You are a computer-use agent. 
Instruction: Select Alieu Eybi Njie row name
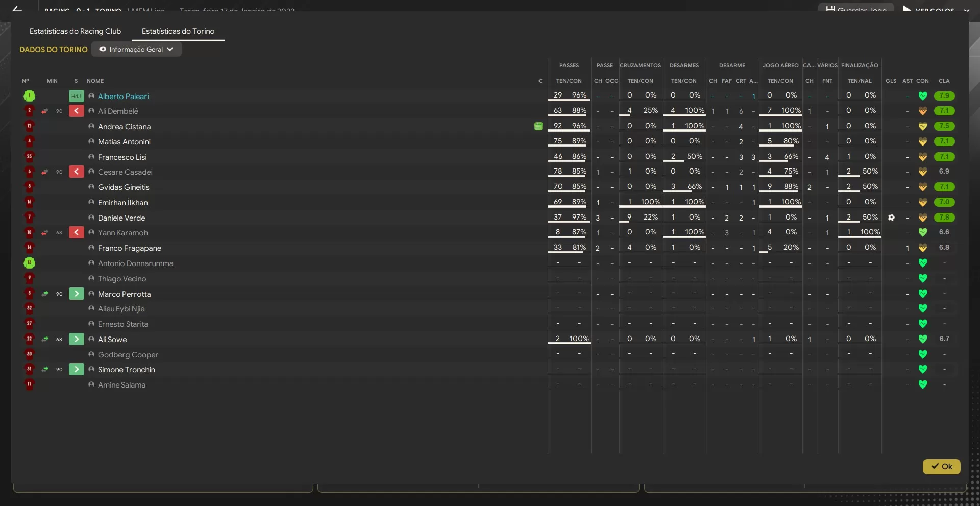click(x=121, y=308)
